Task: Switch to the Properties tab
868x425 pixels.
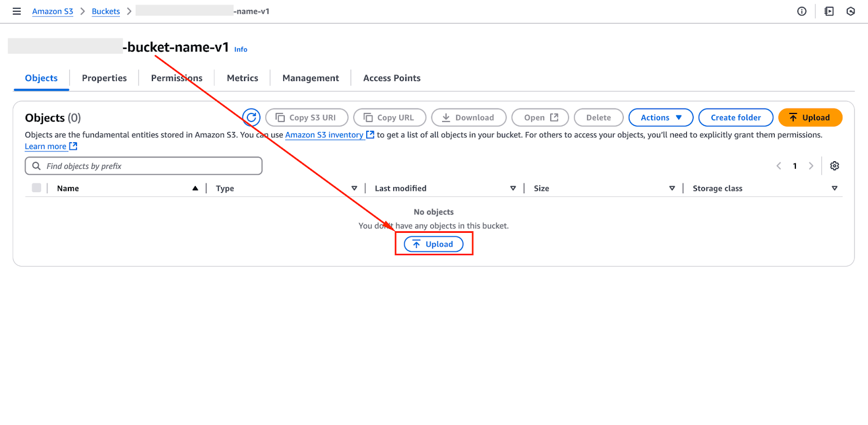Action: tap(104, 78)
